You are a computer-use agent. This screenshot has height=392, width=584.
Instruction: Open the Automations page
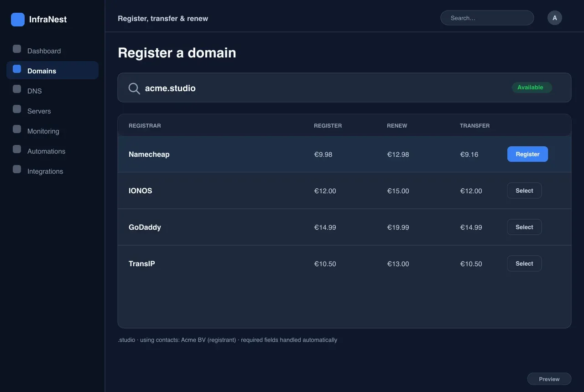tap(52, 151)
